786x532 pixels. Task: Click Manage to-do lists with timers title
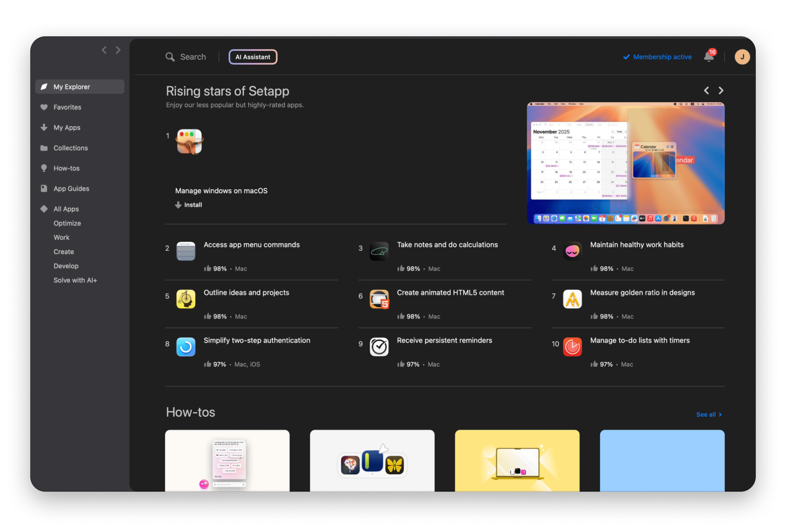pos(640,340)
